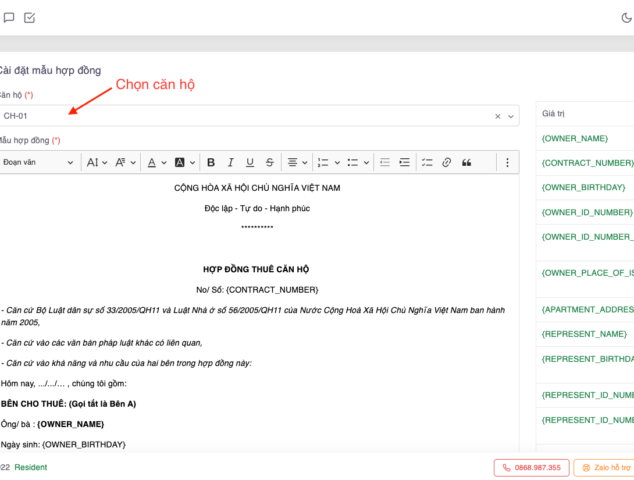Open the text alignment dropdown
The height and width of the screenshot is (480, 634).
coord(297,162)
